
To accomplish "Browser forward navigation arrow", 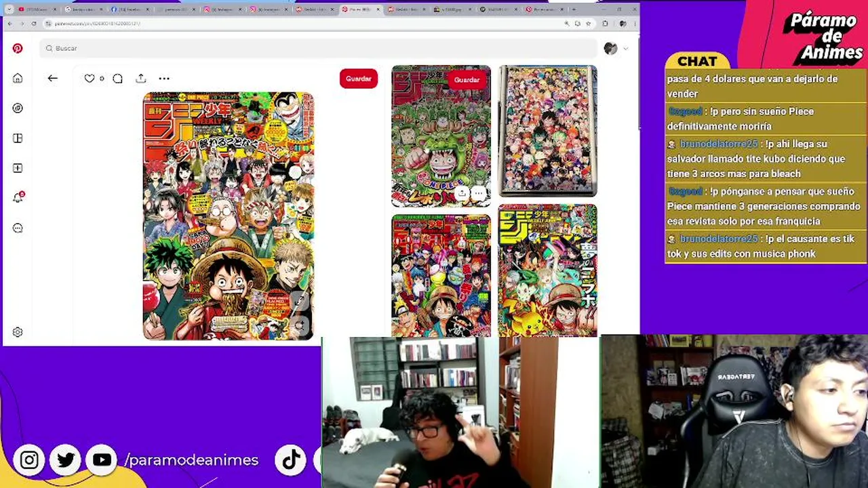I will [x=22, y=24].
